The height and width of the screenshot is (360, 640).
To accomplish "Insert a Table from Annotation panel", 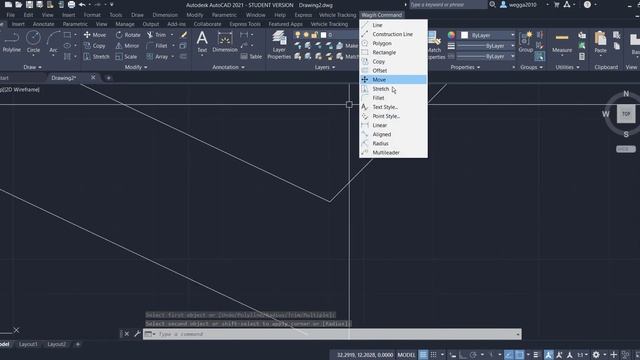I will coord(251,57).
